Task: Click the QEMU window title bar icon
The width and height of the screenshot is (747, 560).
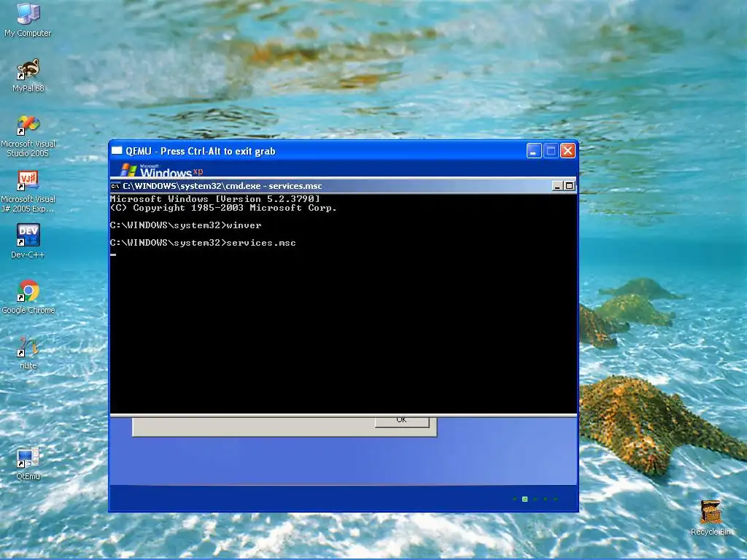Action: (x=117, y=151)
